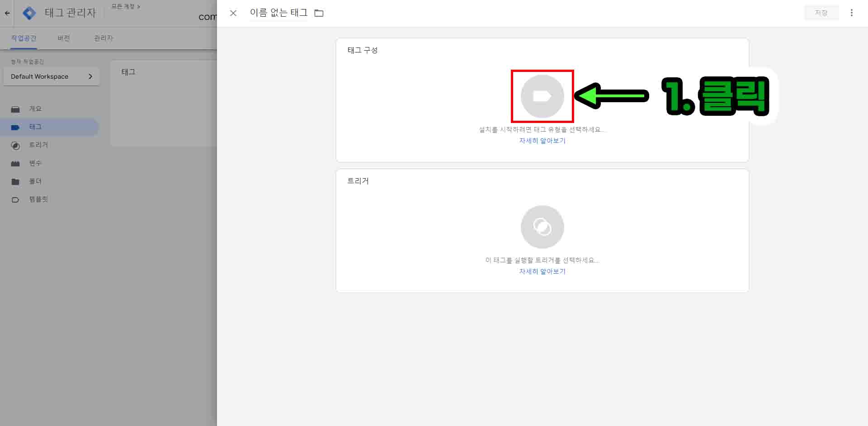Viewport: 868px width, 426px height.
Task: Click the 변수 variables icon
Action: (x=15, y=164)
